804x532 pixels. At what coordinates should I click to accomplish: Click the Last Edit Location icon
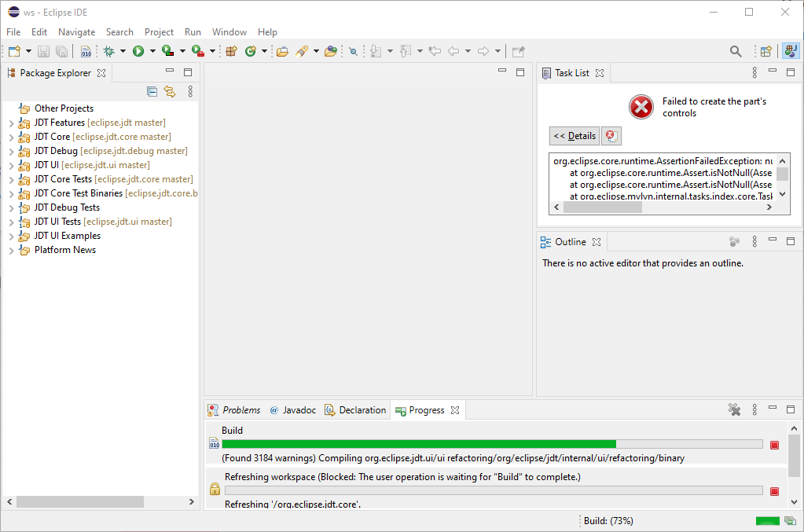tap(435, 51)
